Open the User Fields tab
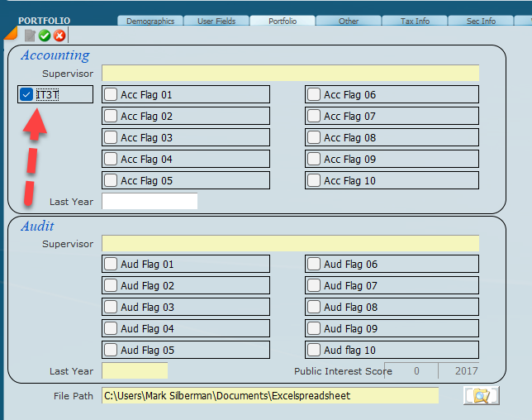The image size is (532, 420). (216, 21)
